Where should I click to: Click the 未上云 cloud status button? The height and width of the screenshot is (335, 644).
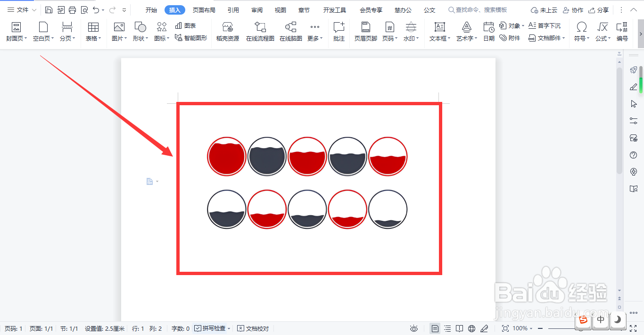[543, 10]
